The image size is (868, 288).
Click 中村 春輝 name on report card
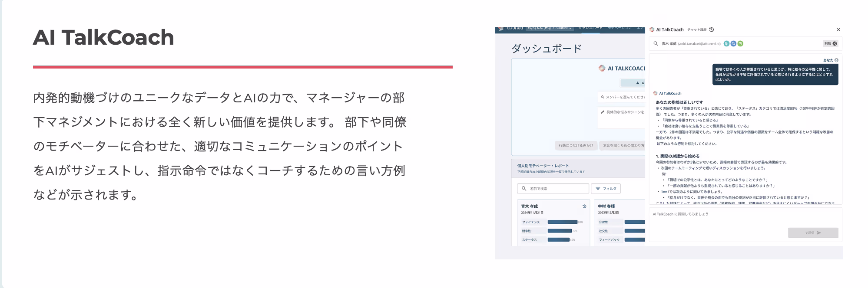606,206
